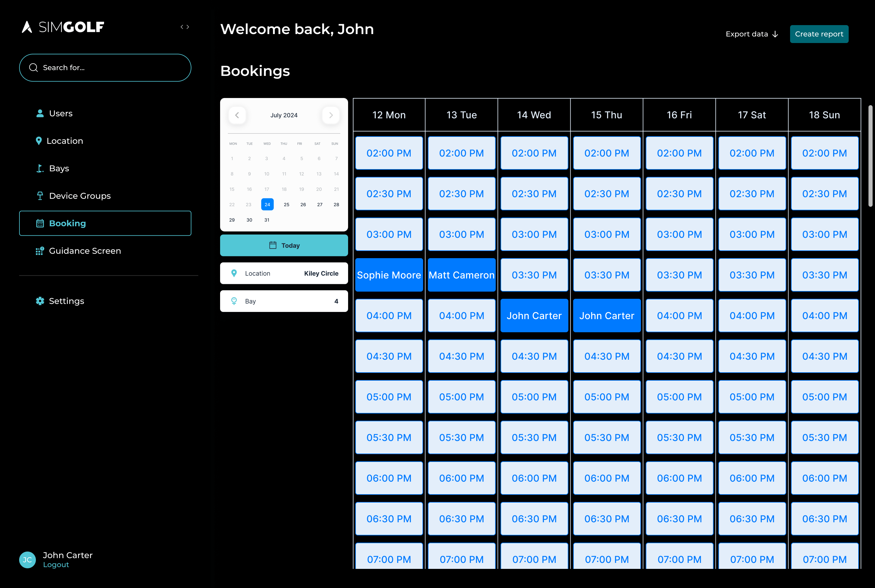
Task: Open the Bay number selector
Action: point(284,301)
